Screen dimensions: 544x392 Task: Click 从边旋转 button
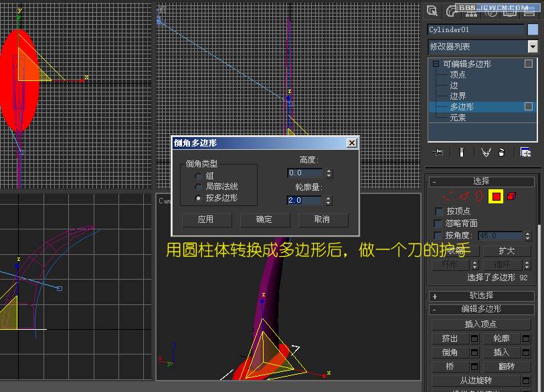[x=476, y=381]
